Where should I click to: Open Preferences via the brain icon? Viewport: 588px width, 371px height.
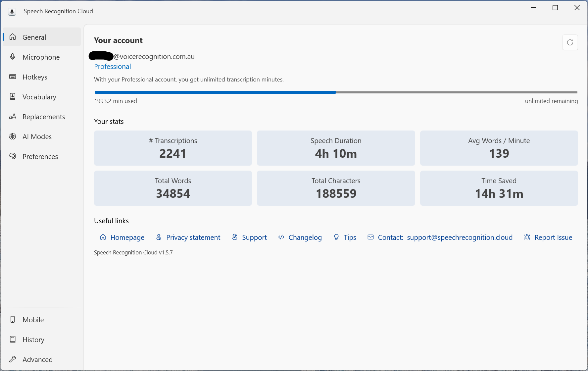pos(13,156)
